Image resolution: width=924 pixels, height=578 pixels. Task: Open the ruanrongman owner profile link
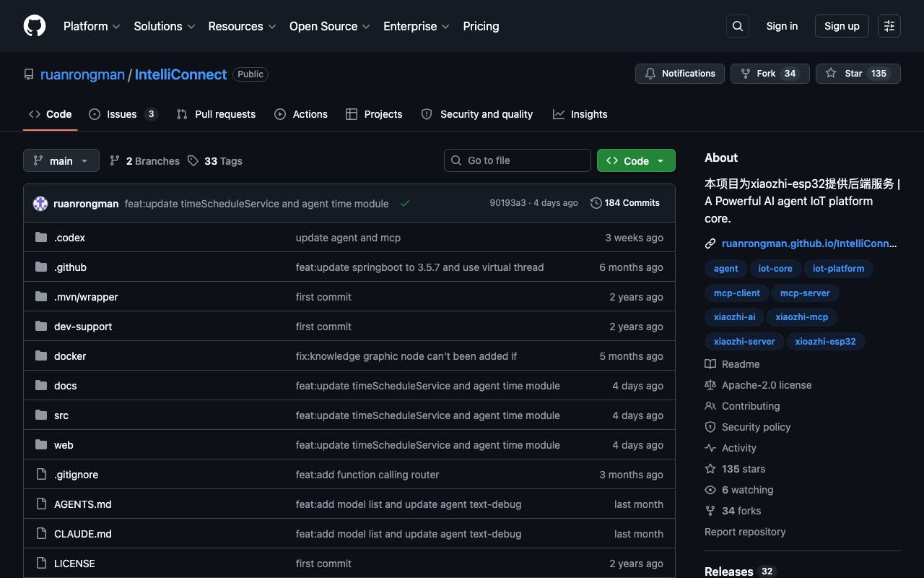coord(82,74)
